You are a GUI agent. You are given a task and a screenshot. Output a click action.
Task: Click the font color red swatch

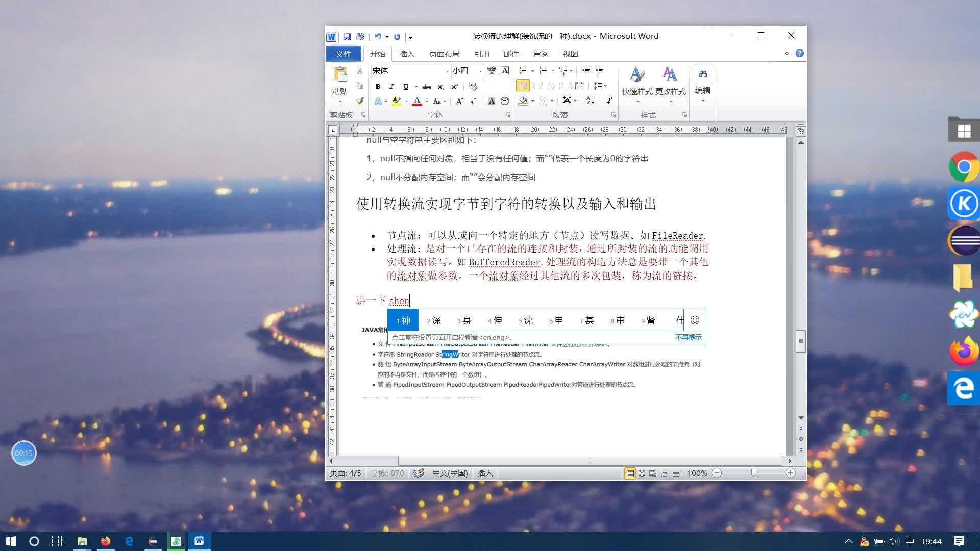[x=417, y=101]
